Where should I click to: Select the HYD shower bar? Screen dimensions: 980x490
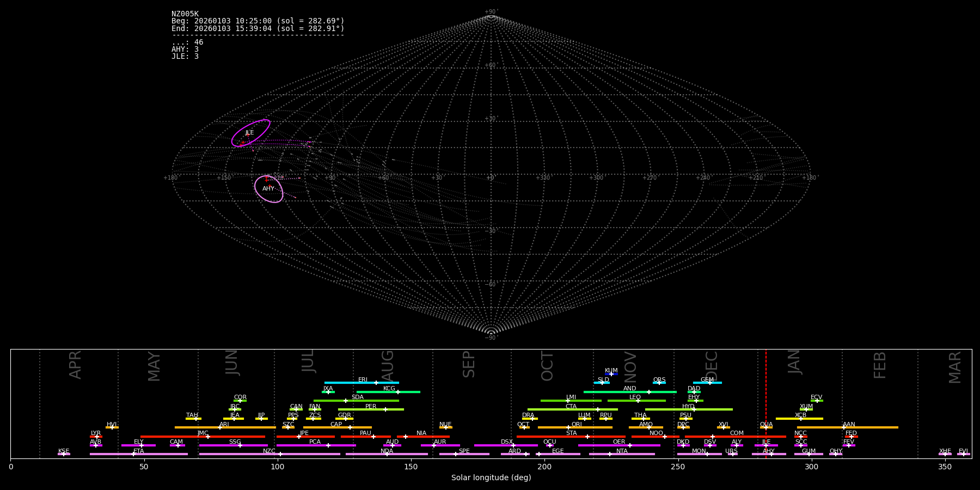point(689,409)
